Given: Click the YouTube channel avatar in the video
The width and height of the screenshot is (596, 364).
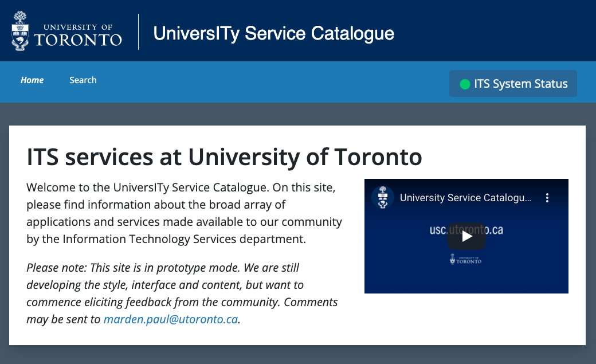Looking at the screenshot, I should [383, 197].
